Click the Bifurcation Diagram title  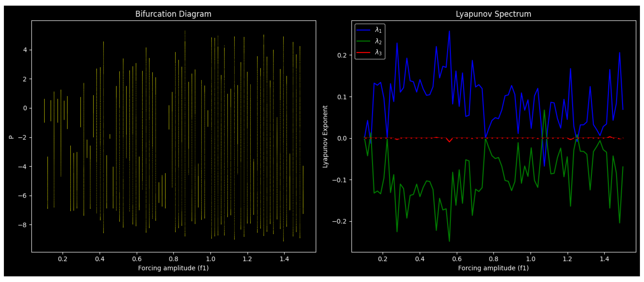point(173,14)
